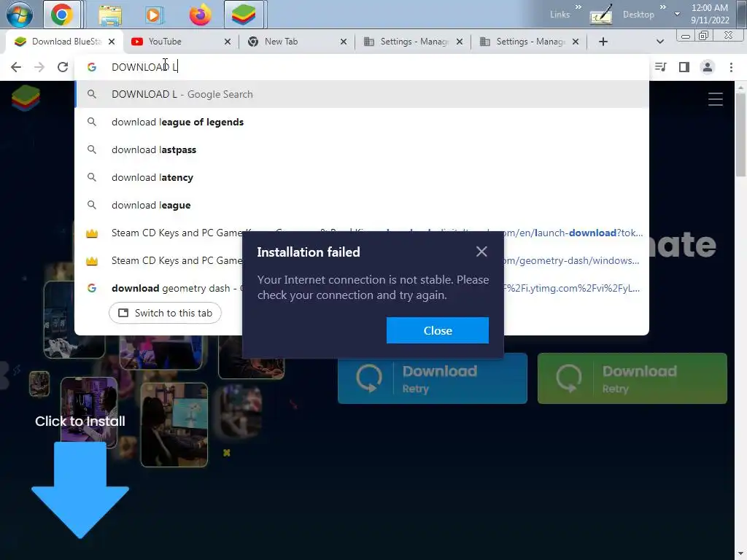The image size is (747, 560).
Task: Open the Chrome three-dot menu
Action: (731, 67)
